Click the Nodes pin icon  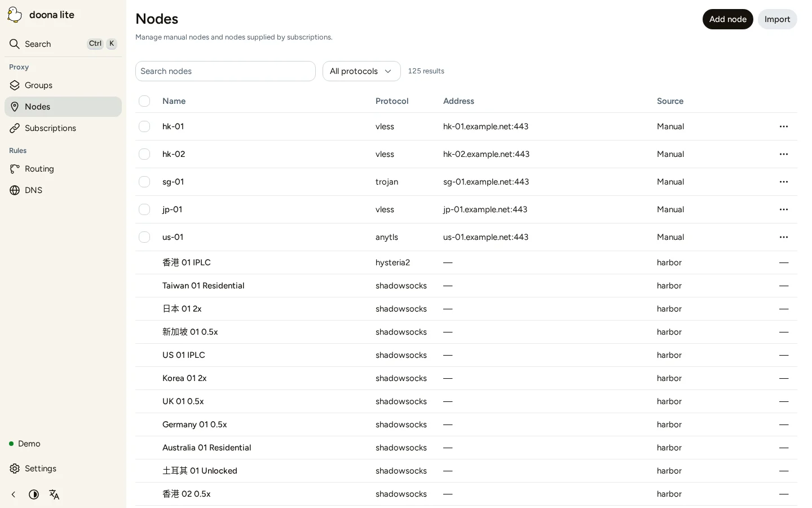pos(15,107)
